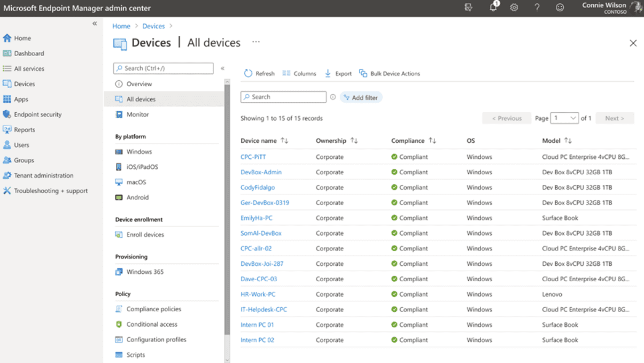The image size is (644, 363).
Task: Click the Refresh toolbar icon
Action: tap(249, 73)
